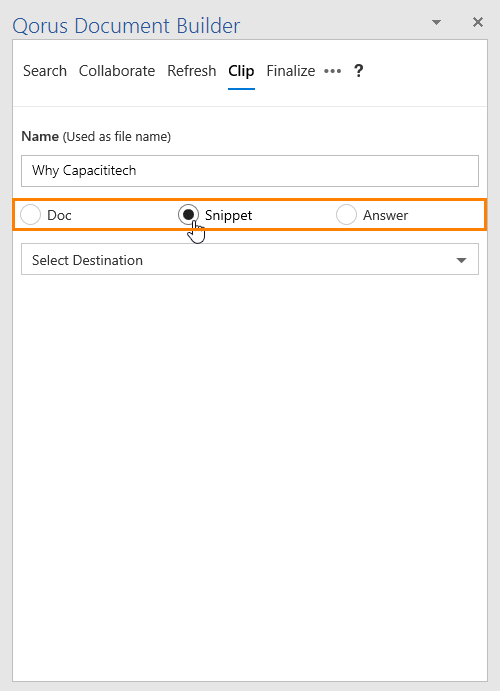Select the Doc radio button circle
500x691 pixels.
(x=30, y=215)
